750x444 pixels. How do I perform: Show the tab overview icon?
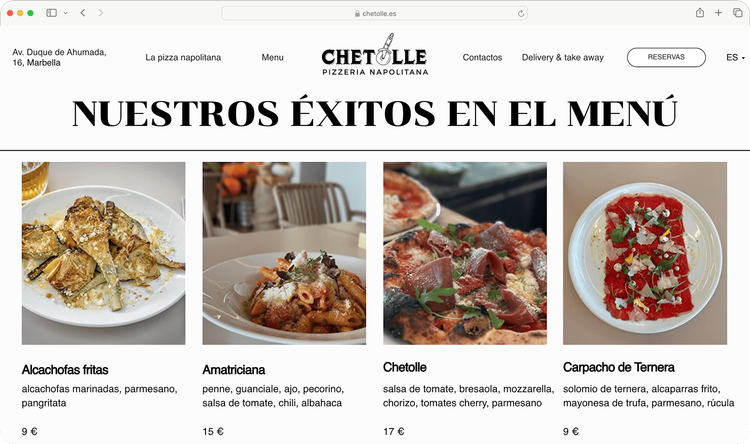[x=738, y=13]
